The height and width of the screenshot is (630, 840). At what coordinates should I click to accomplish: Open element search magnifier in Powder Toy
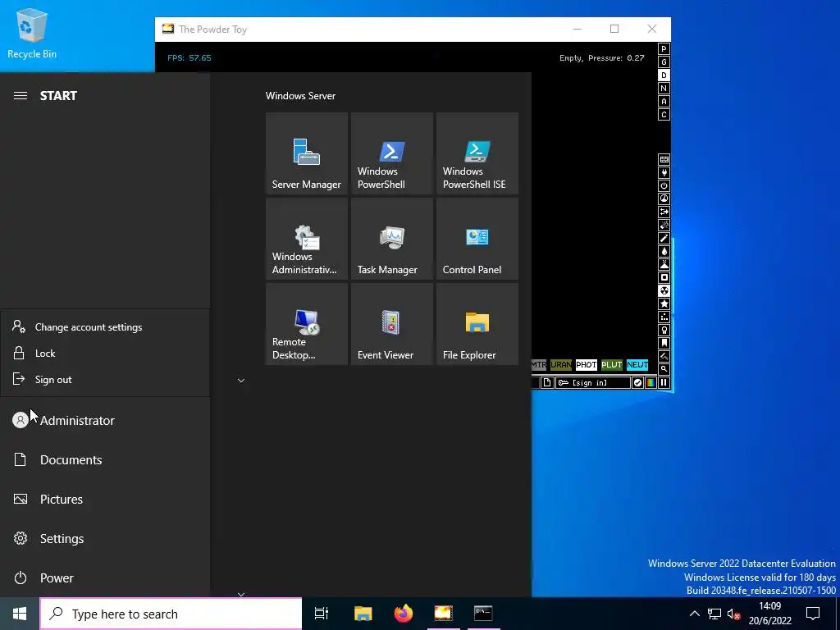tap(664, 369)
